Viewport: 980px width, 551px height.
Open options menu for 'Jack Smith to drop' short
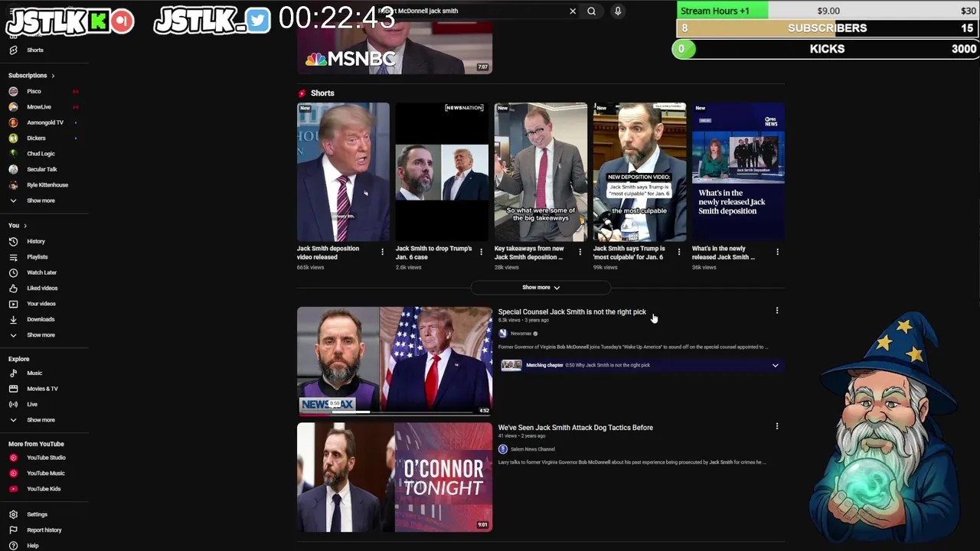tap(481, 252)
